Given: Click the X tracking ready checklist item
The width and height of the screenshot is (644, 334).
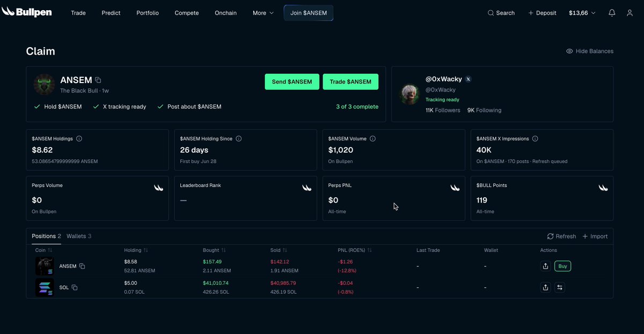Looking at the screenshot, I should tap(119, 107).
